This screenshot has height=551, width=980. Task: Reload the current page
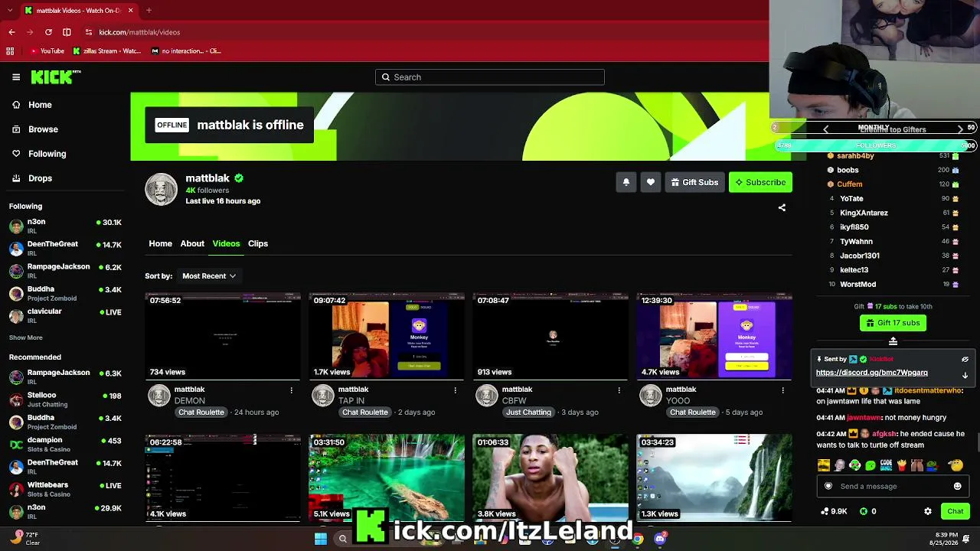[48, 32]
